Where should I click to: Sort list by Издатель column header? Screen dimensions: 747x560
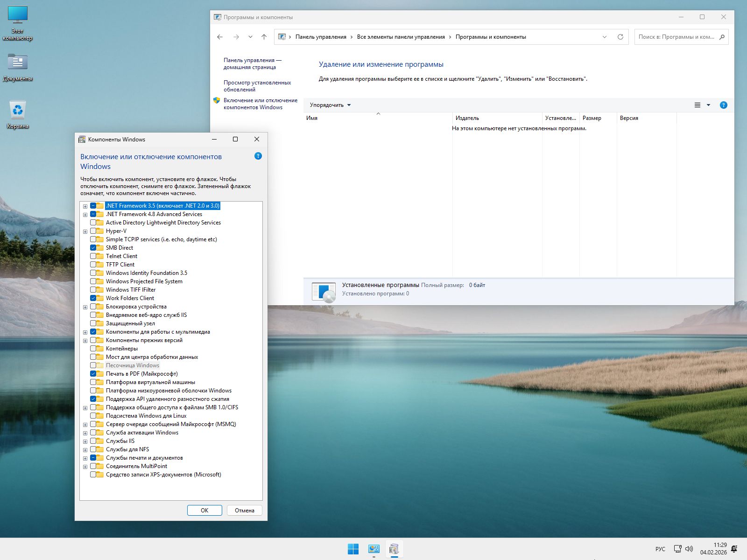pyautogui.click(x=467, y=118)
